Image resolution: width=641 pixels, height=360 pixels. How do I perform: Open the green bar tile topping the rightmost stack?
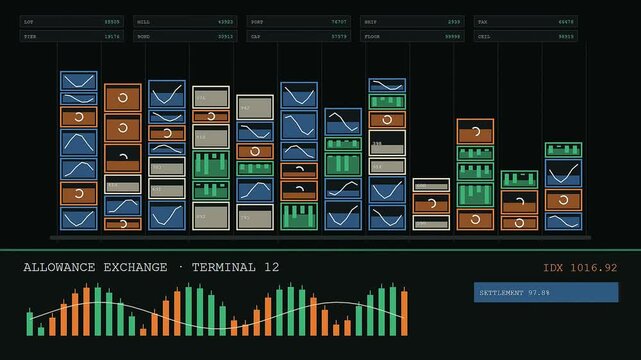tap(563, 150)
